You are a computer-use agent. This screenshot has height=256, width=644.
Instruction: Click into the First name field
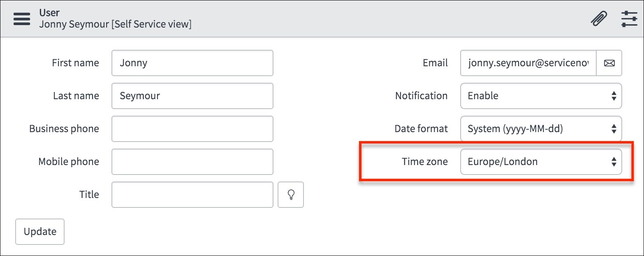coord(192,63)
